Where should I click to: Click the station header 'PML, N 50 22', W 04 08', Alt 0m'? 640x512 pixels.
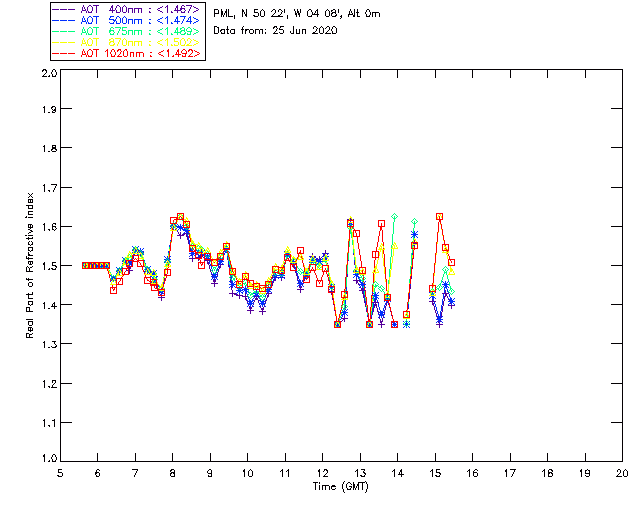(297, 13)
